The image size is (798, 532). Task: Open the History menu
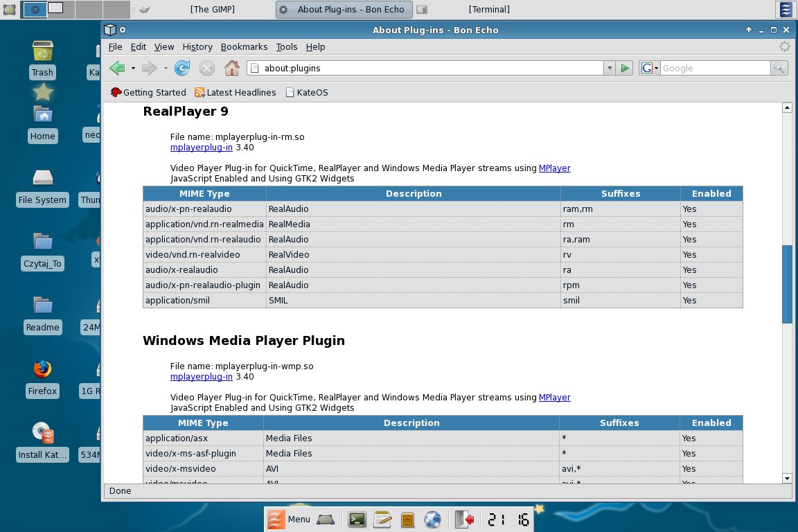[x=197, y=47]
